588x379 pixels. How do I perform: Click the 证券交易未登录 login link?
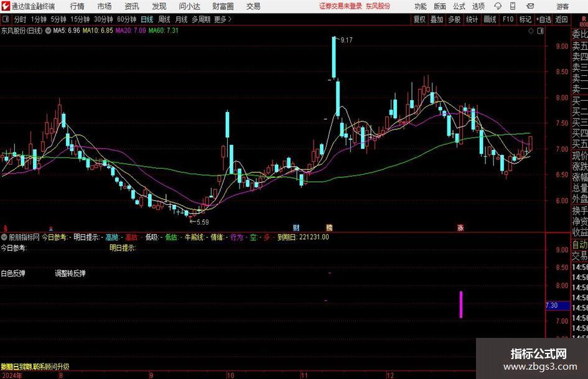click(x=341, y=6)
